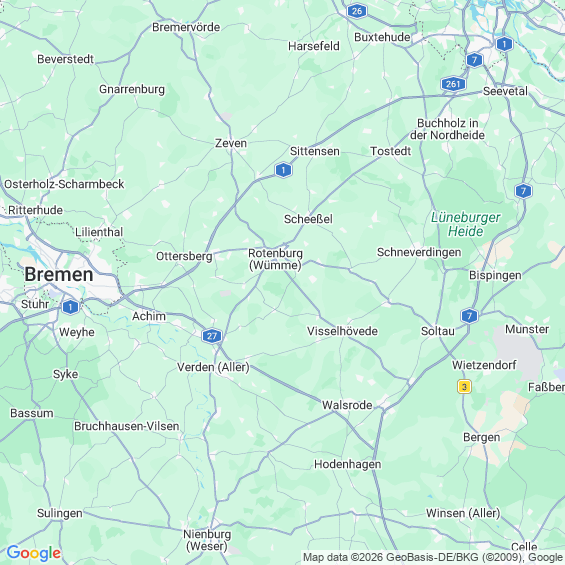Click the Walsrode town label
Screen dimensions: 565x565
[347, 405]
